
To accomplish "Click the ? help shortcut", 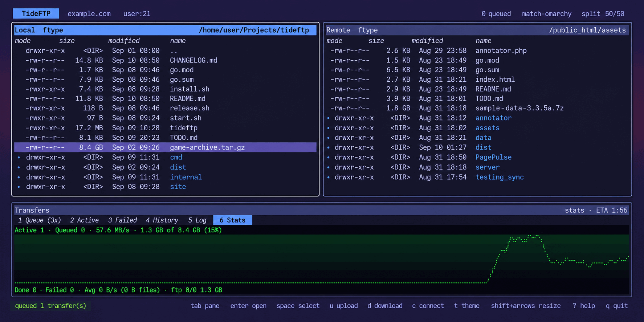I will (584, 306).
